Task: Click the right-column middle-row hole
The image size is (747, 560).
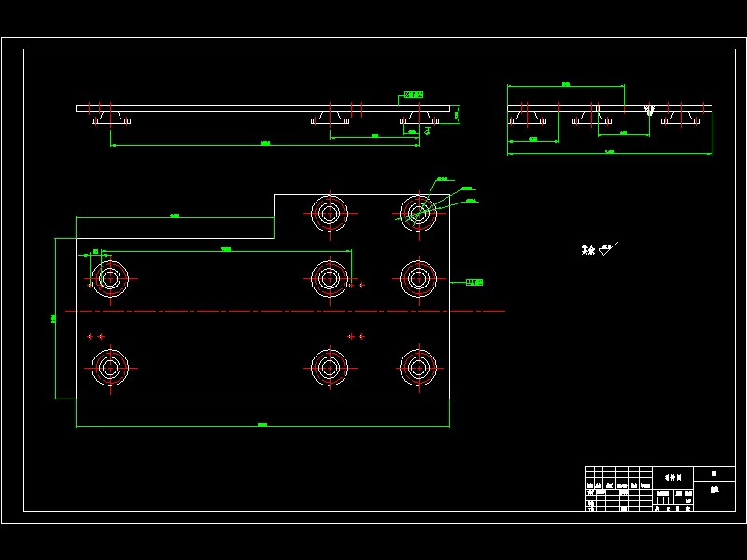Action: coord(418,279)
